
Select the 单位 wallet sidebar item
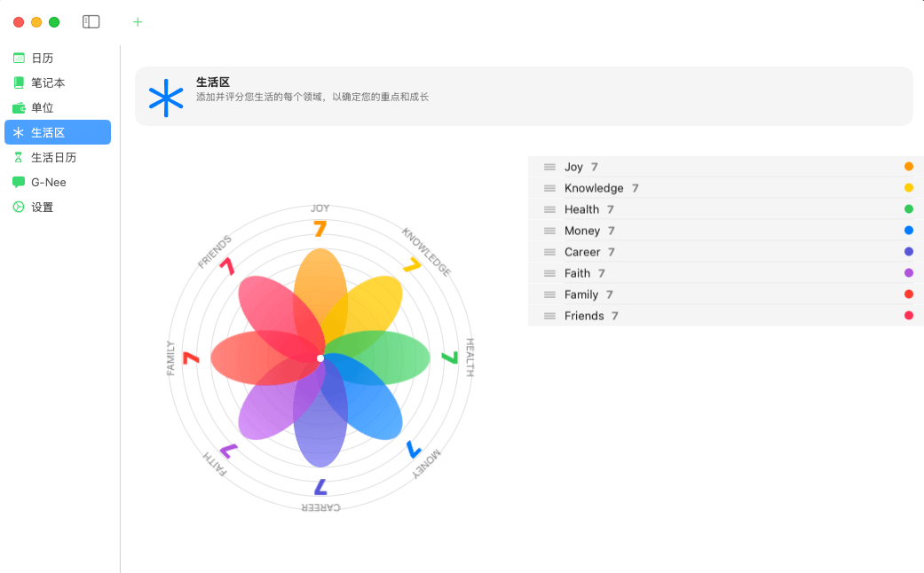pos(43,107)
